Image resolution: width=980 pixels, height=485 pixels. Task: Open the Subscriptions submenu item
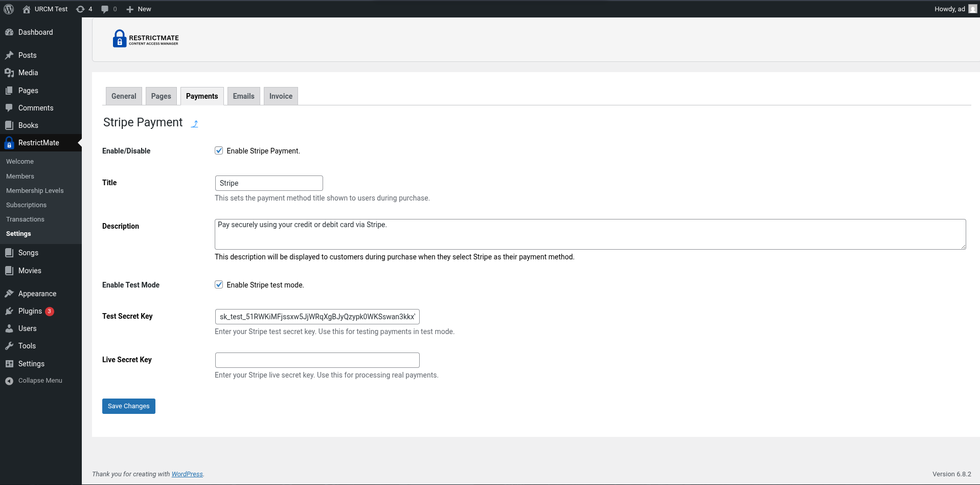tap(26, 205)
